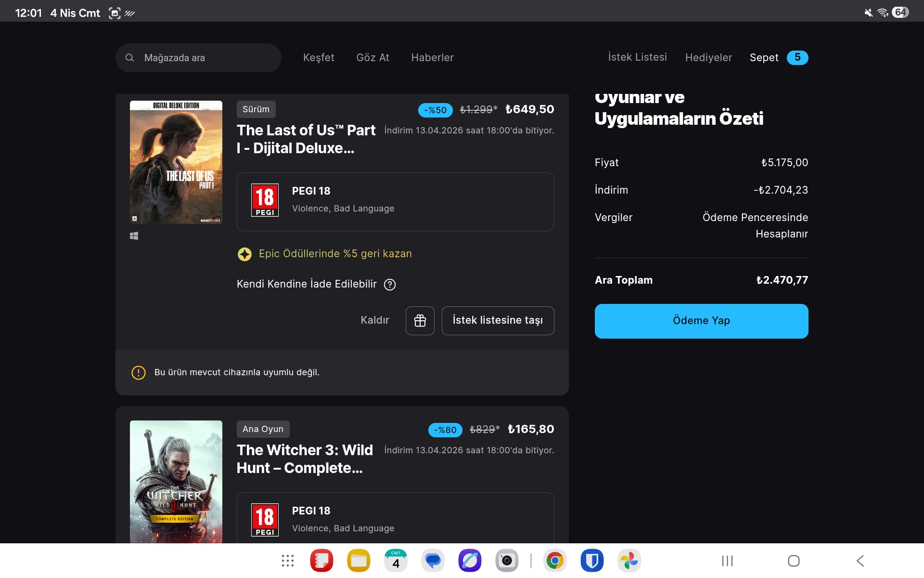This screenshot has width=924, height=578.
Task: Tap the Vergiler row label
Action: (x=614, y=218)
